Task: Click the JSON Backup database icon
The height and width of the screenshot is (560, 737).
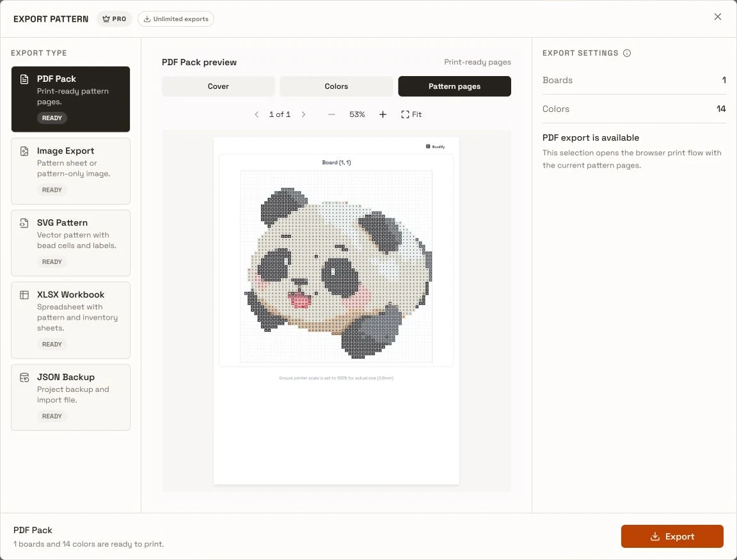Action: point(24,377)
